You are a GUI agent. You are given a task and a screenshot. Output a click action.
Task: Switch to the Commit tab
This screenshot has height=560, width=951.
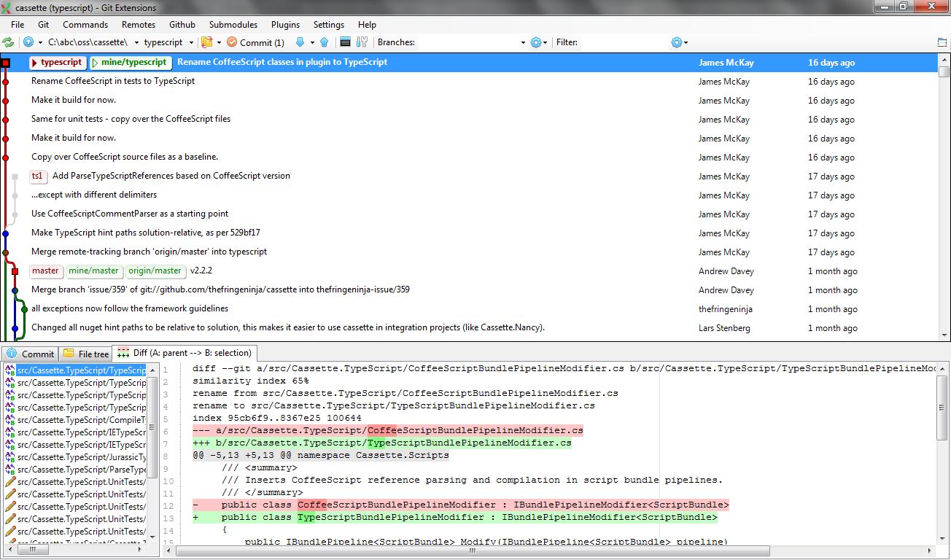pyautogui.click(x=30, y=354)
